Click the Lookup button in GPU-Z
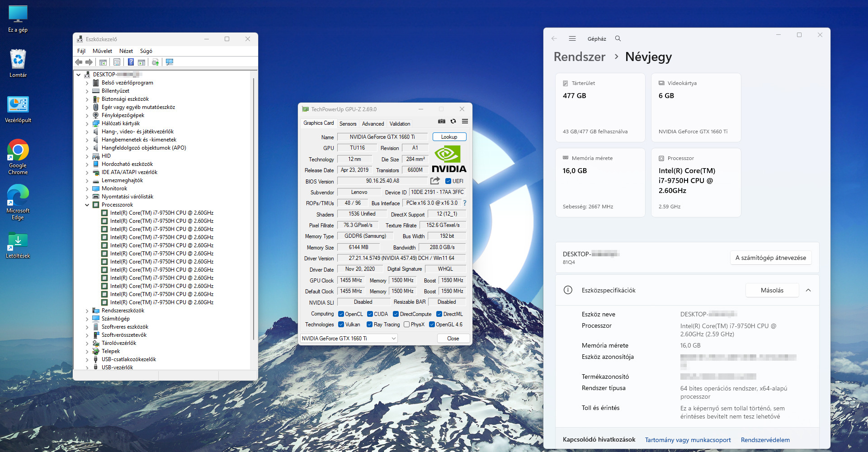 click(x=449, y=137)
